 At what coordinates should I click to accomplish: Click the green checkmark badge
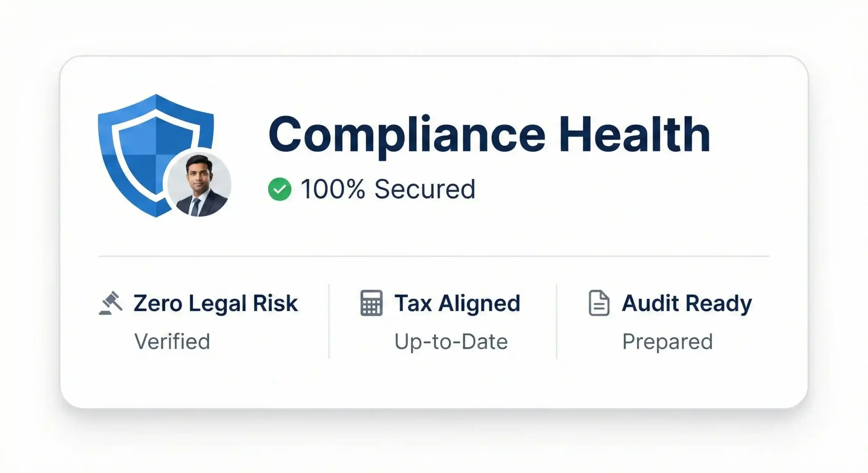coord(279,189)
